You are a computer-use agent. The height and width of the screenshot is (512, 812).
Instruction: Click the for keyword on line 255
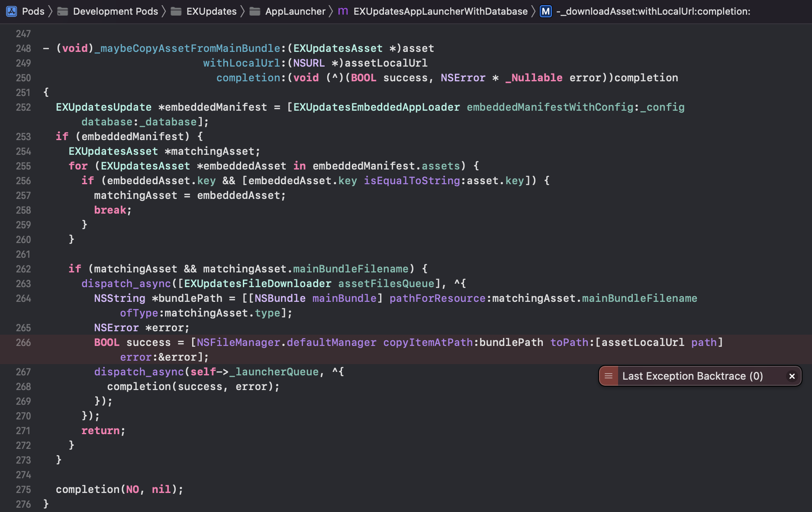click(78, 166)
